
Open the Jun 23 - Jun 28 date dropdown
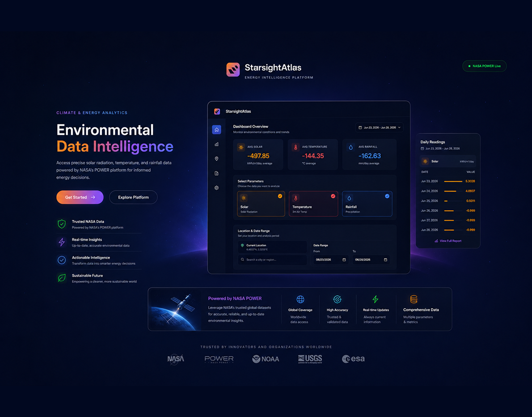coord(379,128)
